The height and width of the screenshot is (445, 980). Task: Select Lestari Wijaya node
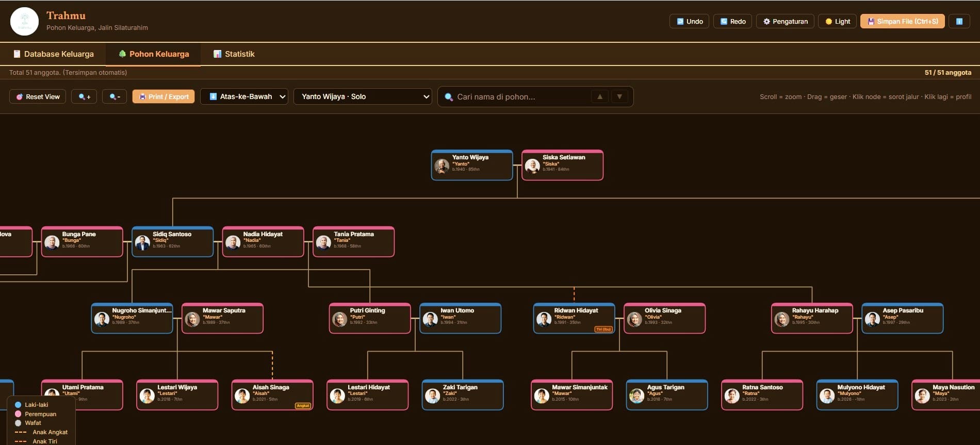click(x=177, y=395)
